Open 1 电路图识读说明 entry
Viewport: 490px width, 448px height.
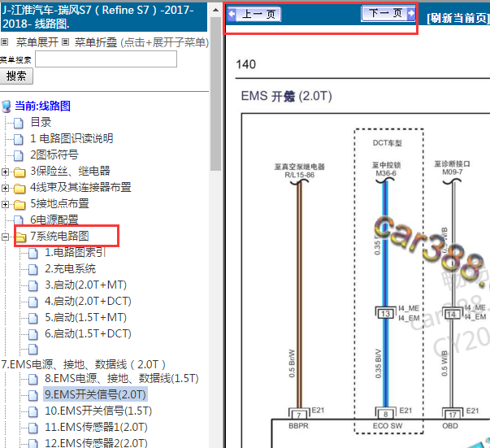tap(72, 138)
